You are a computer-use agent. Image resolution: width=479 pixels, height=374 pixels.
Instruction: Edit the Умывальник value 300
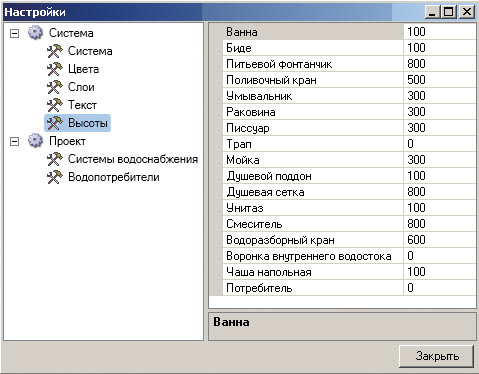pyautogui.click(x=440, y=96)
